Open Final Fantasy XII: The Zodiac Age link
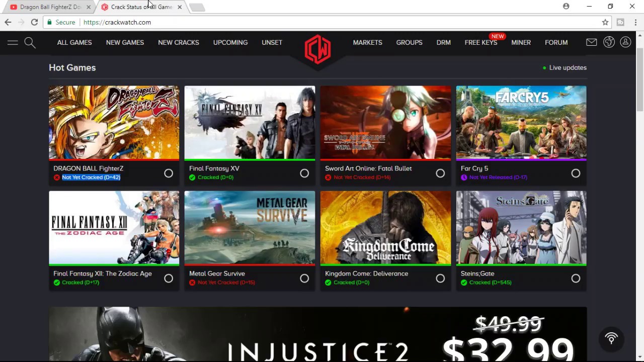644x362 pixels. (x=102, y=274)
